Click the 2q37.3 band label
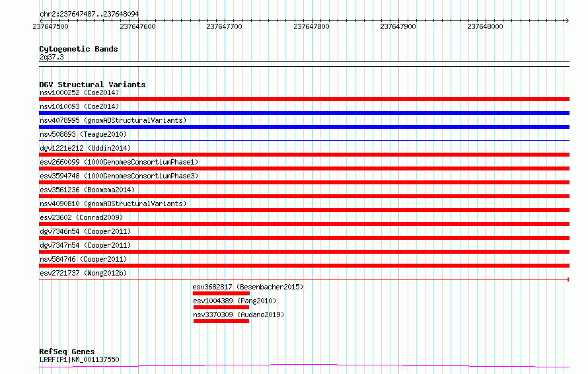 coord(52,57)
